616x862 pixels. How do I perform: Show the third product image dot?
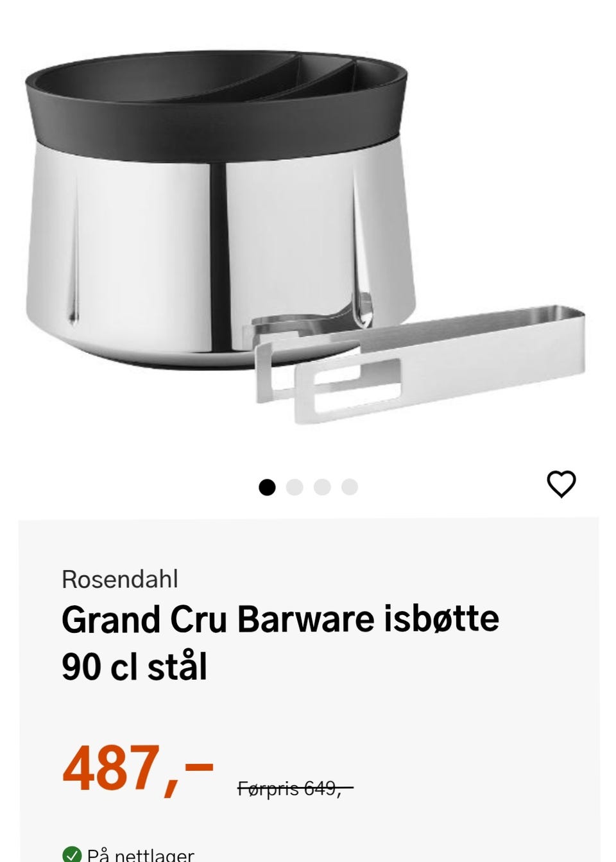[322, 487]
